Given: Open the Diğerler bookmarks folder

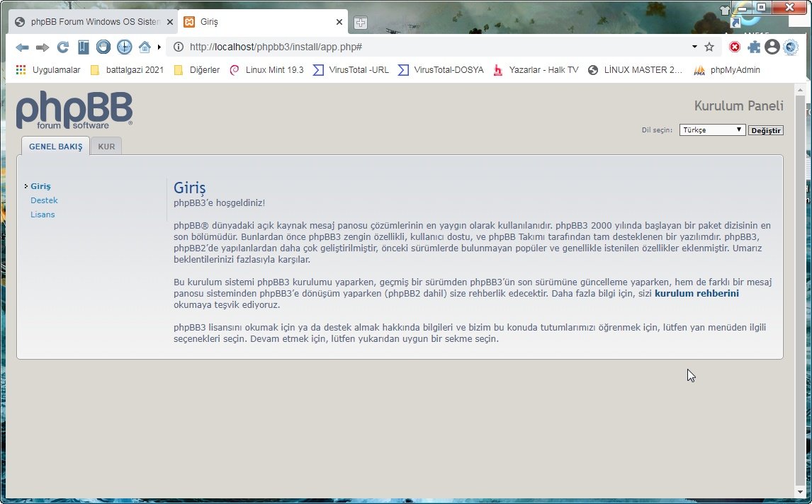Looking at the screenshot, I should point(197,70).
